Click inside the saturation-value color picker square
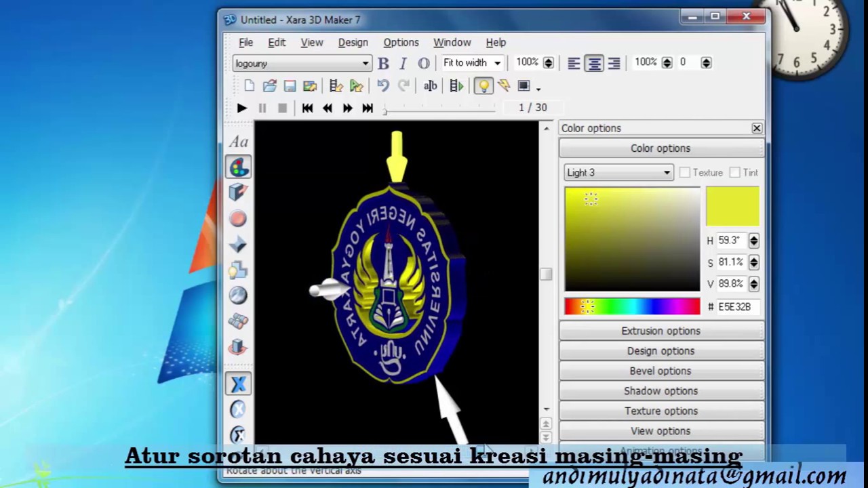The image size is (868, 488). pos(632,239)
